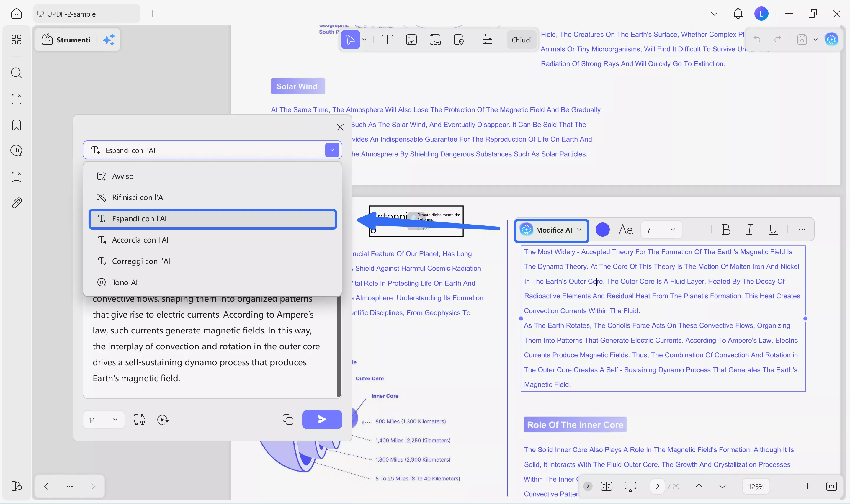Toggle bold formatting
The width and height of the screenshot is (850, 504).
click(726, 230)
